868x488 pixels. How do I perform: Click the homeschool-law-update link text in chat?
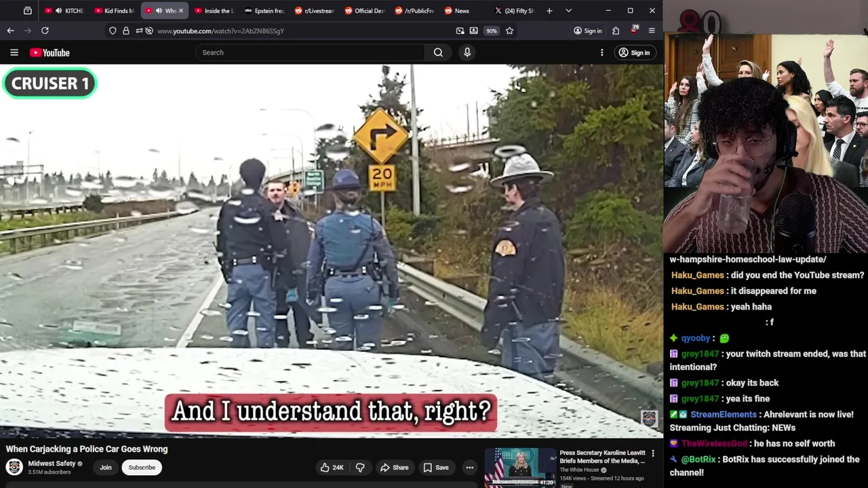(748, 260)
